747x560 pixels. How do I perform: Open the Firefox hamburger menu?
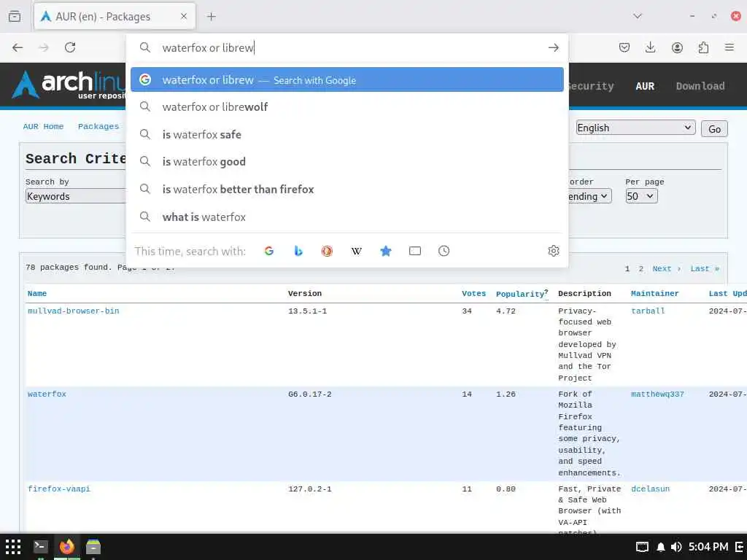(x=729, y=47)
